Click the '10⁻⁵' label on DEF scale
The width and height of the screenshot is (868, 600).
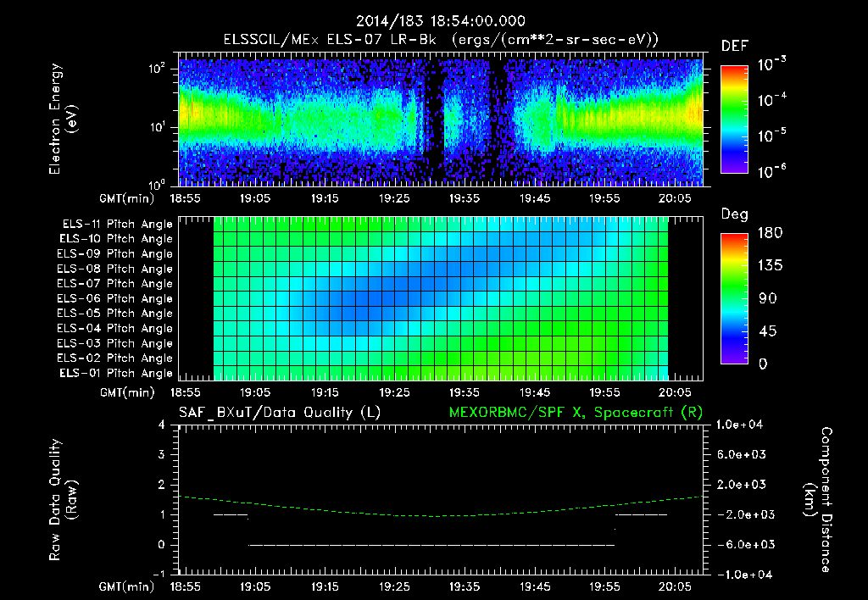771,136
